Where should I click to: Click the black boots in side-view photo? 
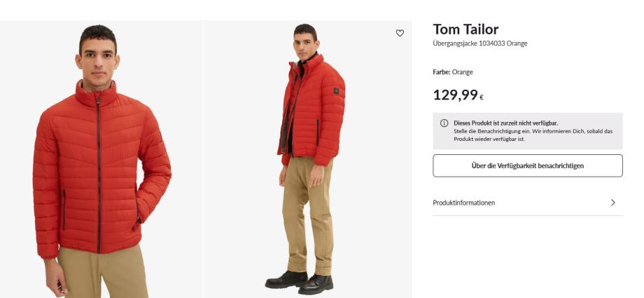point(300,280)
